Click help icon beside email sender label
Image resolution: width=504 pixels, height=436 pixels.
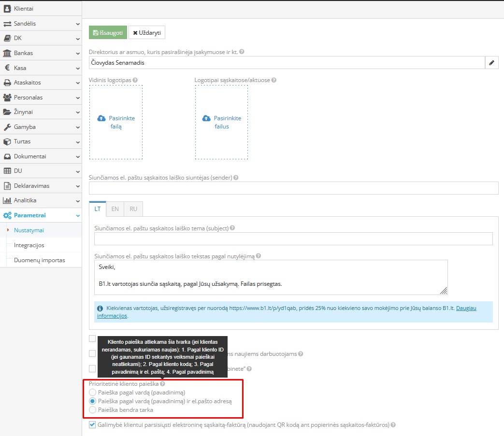point(236,178)
